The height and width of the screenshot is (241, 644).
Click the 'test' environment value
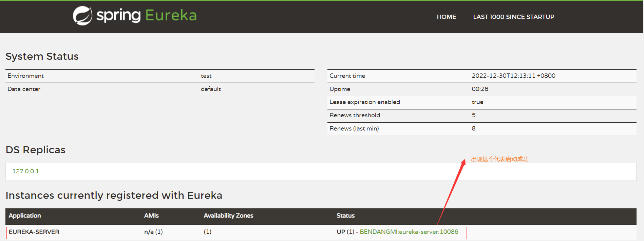tap(206, 76)
